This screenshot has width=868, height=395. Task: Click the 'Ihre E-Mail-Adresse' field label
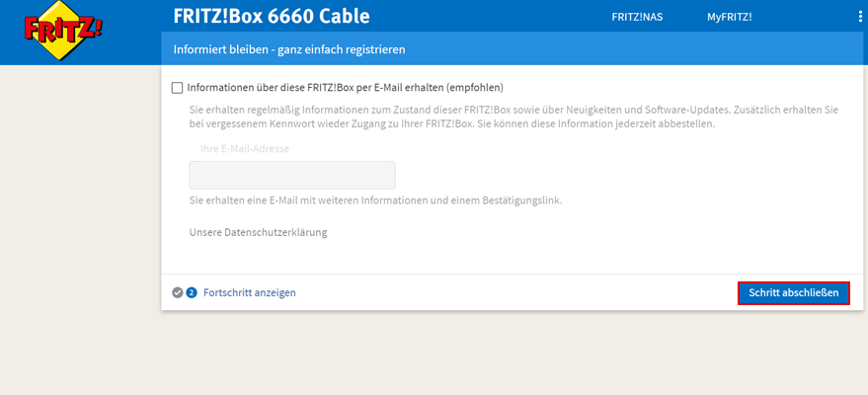tap(244, 149)
